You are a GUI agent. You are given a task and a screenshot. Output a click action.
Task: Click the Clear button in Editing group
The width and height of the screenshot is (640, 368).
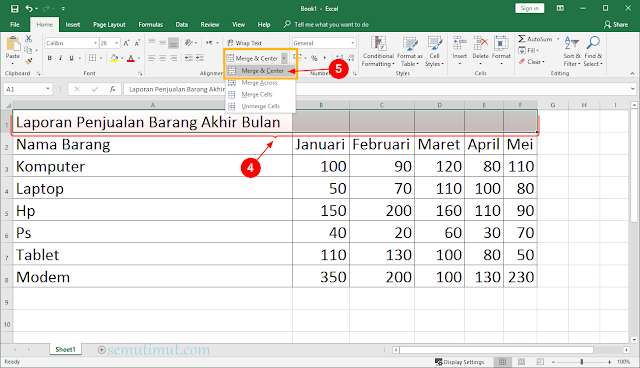coord(532,62)
